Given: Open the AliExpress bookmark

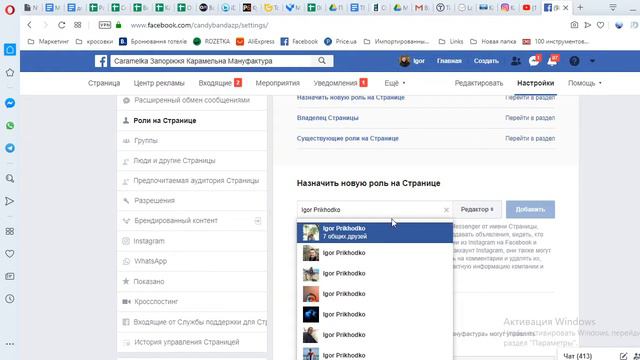Looking at the screenshot, I should [256, 41].
